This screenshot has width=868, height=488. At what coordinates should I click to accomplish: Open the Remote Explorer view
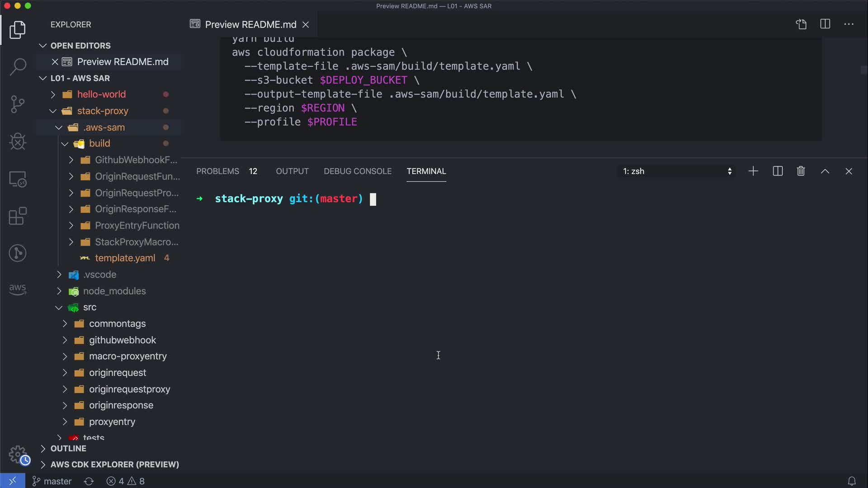tap(18, 179)
